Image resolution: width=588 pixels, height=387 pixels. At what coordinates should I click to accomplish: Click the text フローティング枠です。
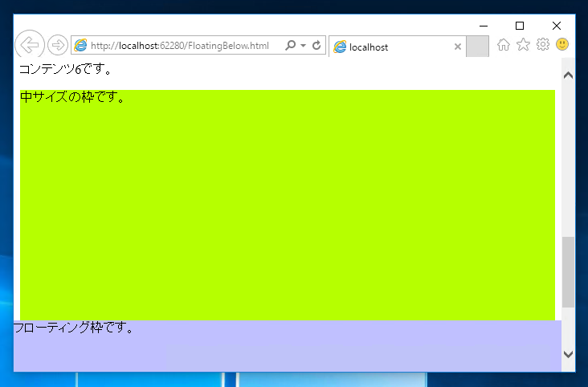pos(74,328)
